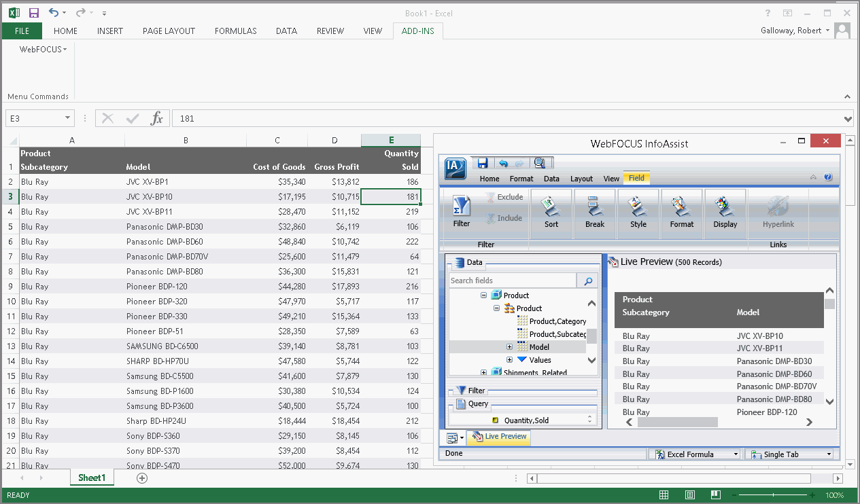This screenshot has height=504, width=860.
Task: Click the Insert Function fx icon
Action: click(x=157, y=118)
